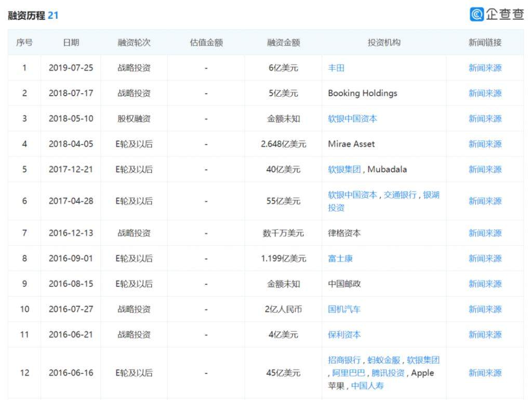The image size is (532, 400).
Task: Open 新闻来源 link for 2016-12-13 row
Action: point(485,233)
